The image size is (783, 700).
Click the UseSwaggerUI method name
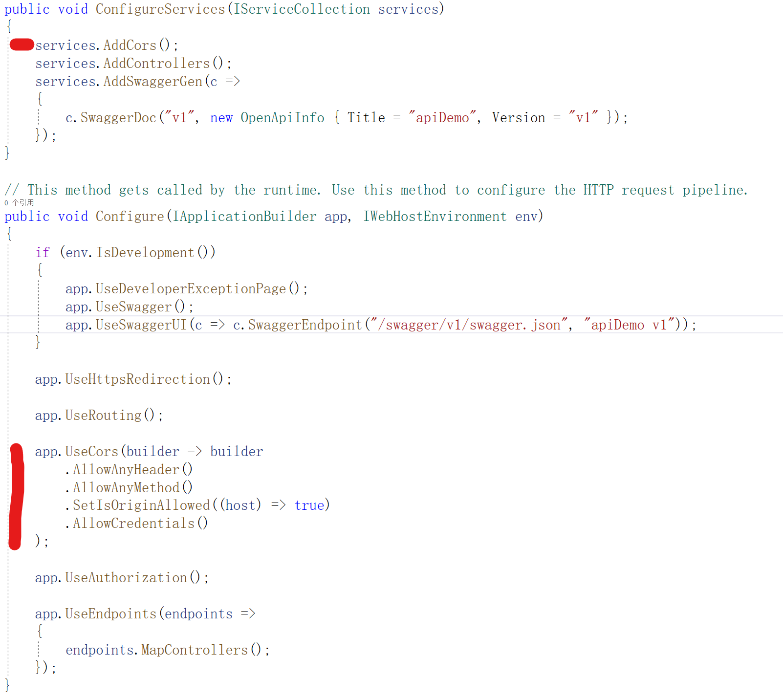pos(141,325)
